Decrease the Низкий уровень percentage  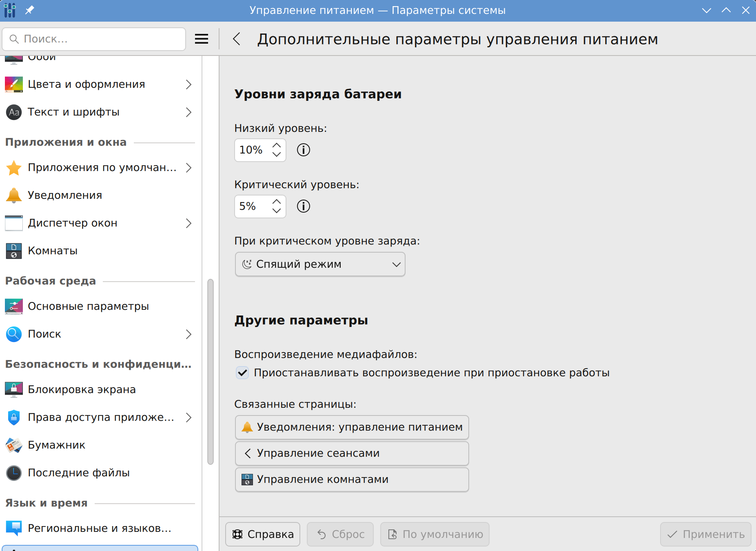point(277,155)
